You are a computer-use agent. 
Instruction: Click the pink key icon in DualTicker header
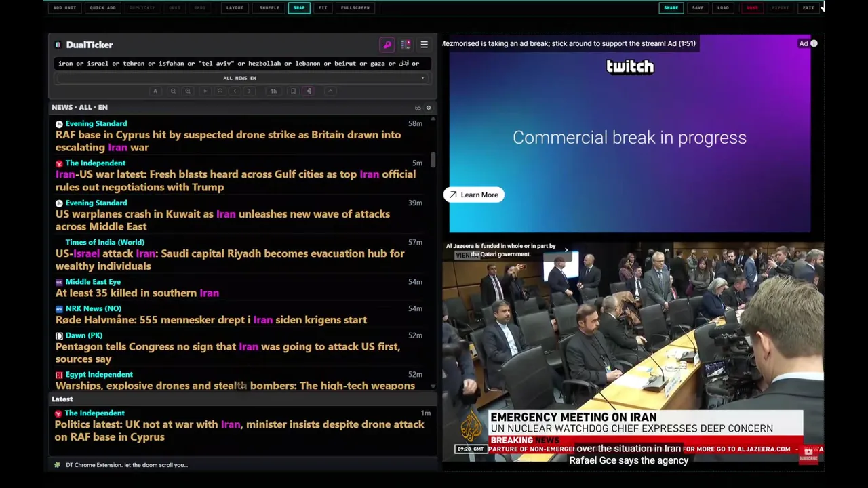pyautogui.click(x=387, y=45)
